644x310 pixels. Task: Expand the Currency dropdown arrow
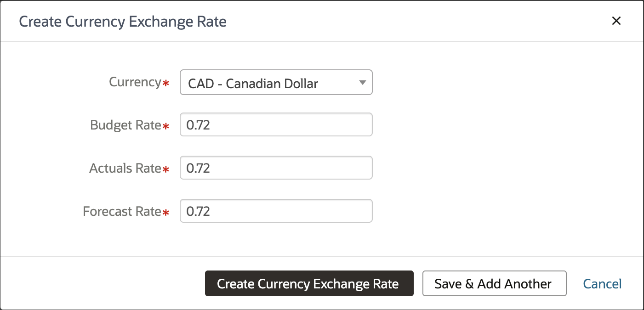[x=362, y=83]
